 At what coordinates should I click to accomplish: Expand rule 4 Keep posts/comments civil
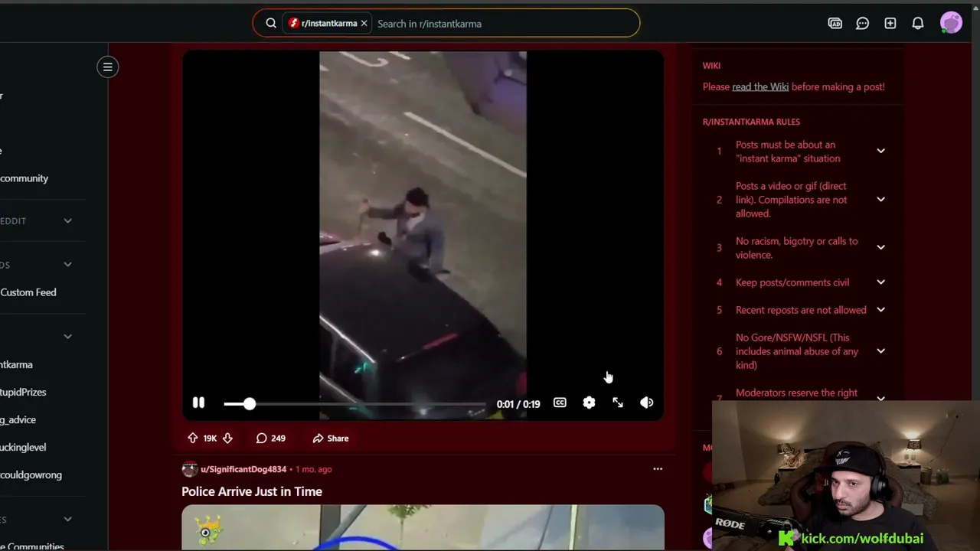(x=880, y=282)
